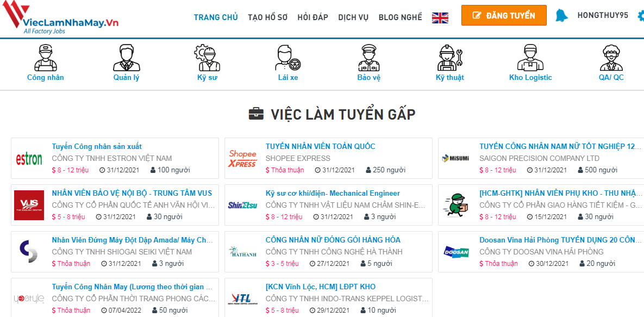This screenshot has height=317, width=644.
Task: Open the Giao Hàng Tiết Kiệm mascot logo
Action: 455,205
